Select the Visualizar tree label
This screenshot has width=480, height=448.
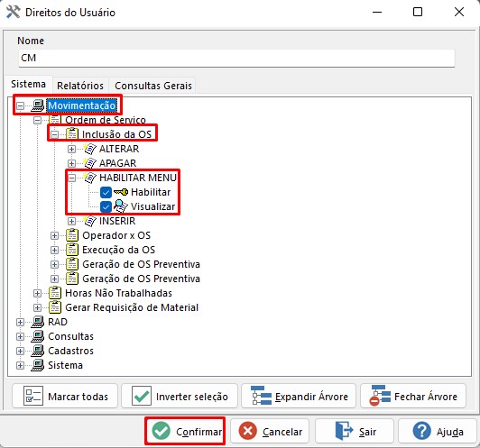[x=152, y=206]
